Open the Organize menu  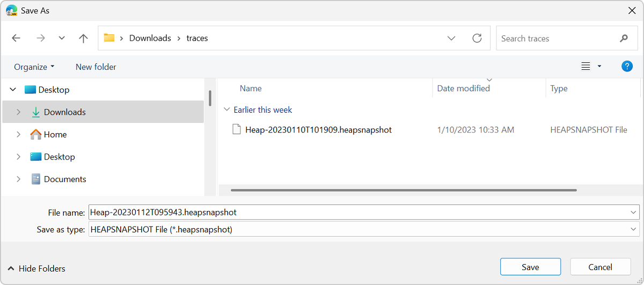tap(34, 67)
